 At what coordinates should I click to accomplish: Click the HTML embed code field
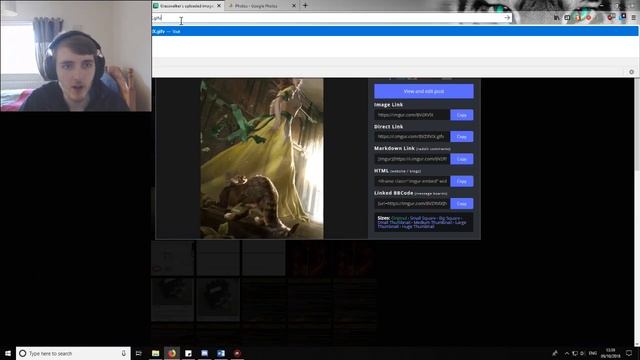point(412,181)
